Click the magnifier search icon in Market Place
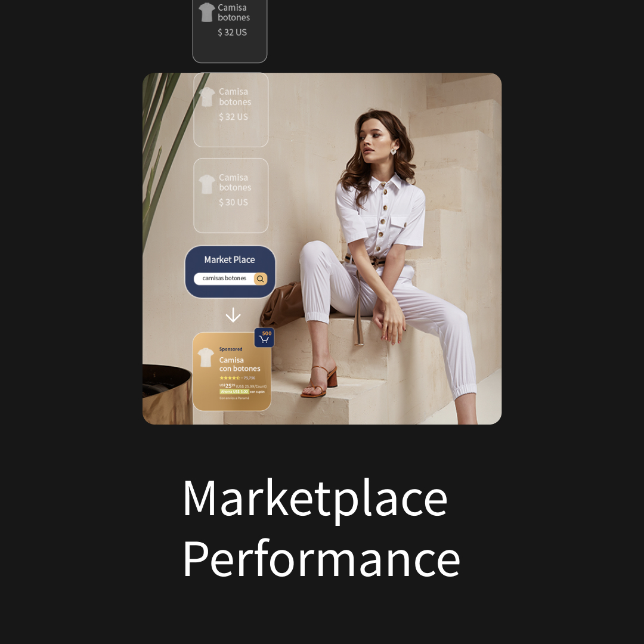Screen dimensions: 644x644 click(x=261, y=278)
